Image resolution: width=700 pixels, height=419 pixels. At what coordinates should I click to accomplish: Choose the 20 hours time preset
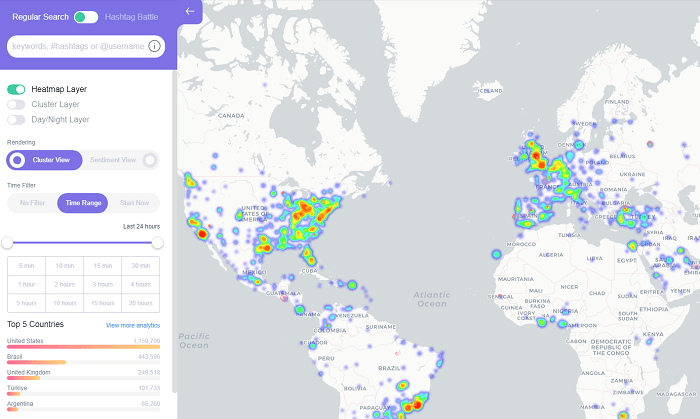tap(140, 303)
